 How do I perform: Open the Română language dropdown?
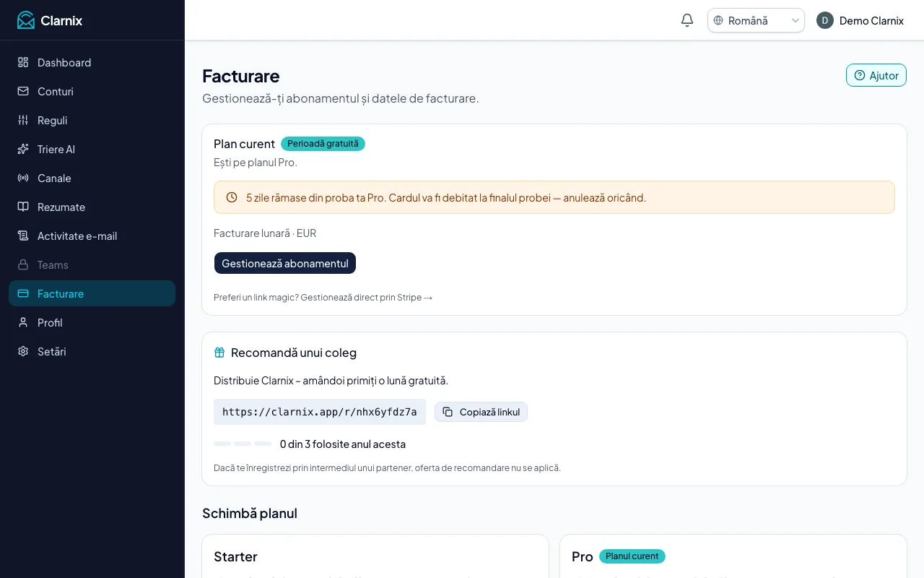pos(756,20)
